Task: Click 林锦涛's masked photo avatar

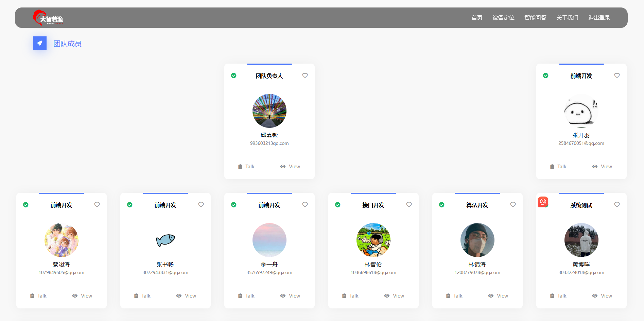Action: click(x=477, y=240)
